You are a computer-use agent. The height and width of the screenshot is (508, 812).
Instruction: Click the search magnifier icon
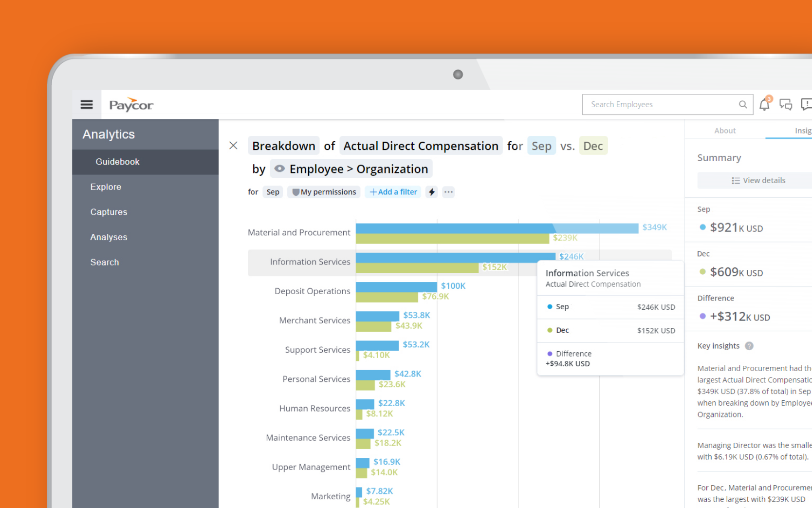pos(743,104)
